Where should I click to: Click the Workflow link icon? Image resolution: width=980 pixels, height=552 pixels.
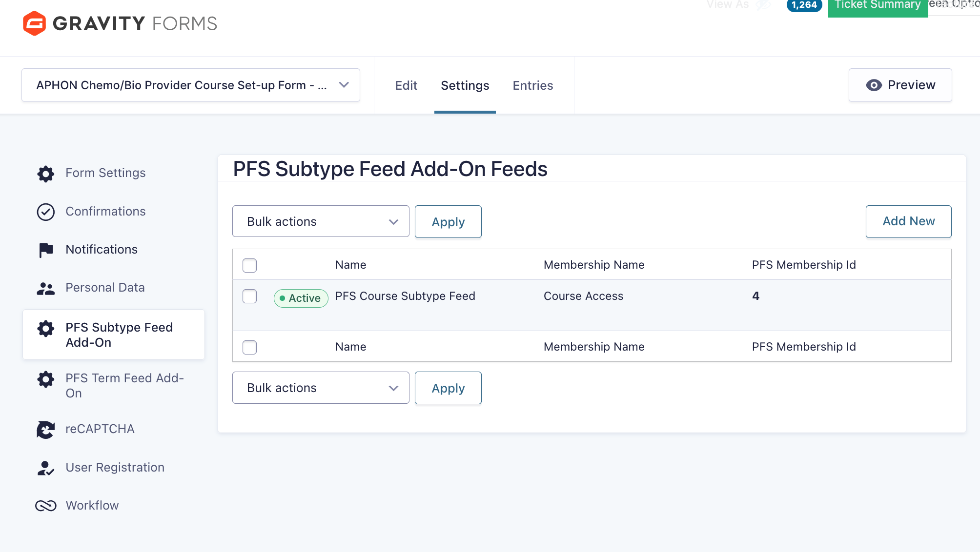click(x=45, y=506)
